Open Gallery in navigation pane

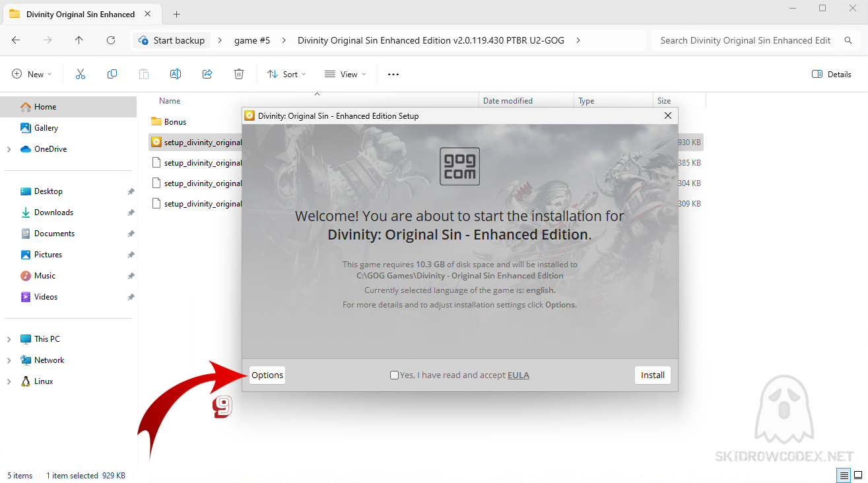46,127
